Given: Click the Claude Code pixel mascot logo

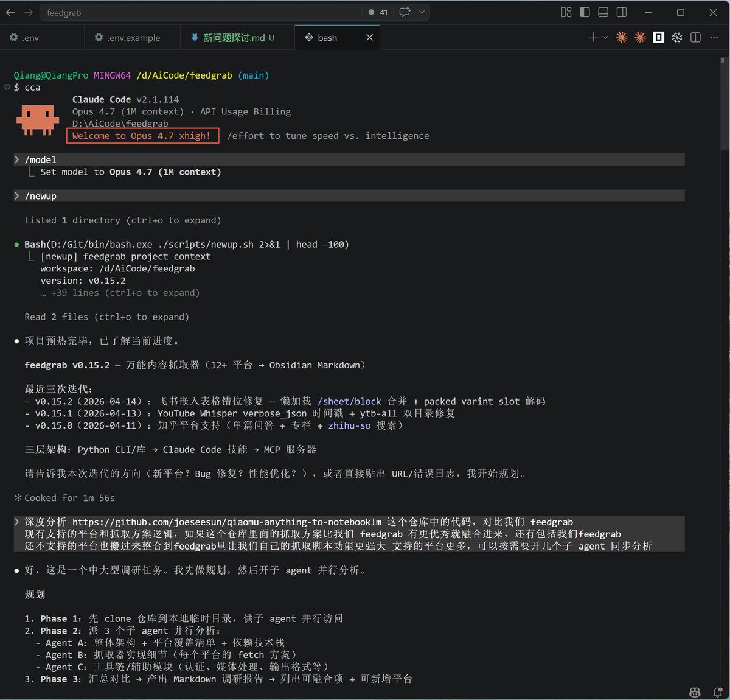Looking at the screenshot, I should 38,119.
